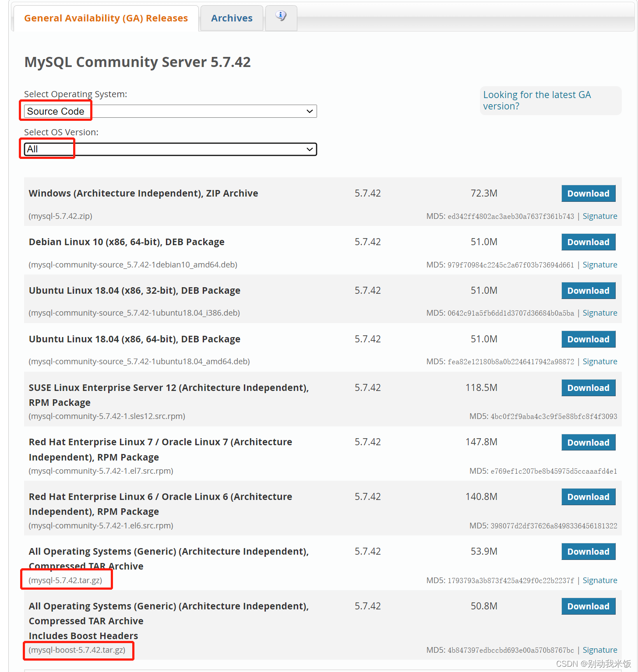This screenshot has width=638, height=672.
Task: View Signature for mysql-5.7.42.tar.gz
Action: coord(599,580)
